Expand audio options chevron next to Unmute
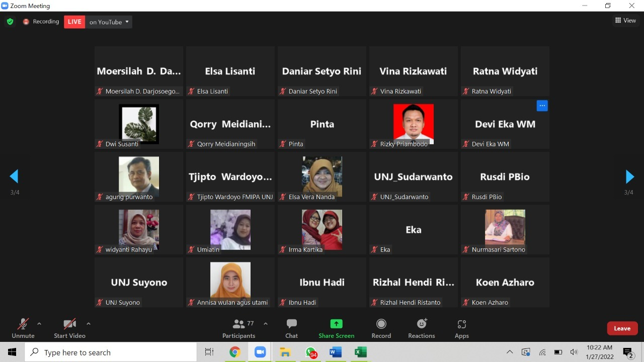Image resolution: width=644 pixels, height=362 pixels. pyautogui.click(x=39, y=324)
